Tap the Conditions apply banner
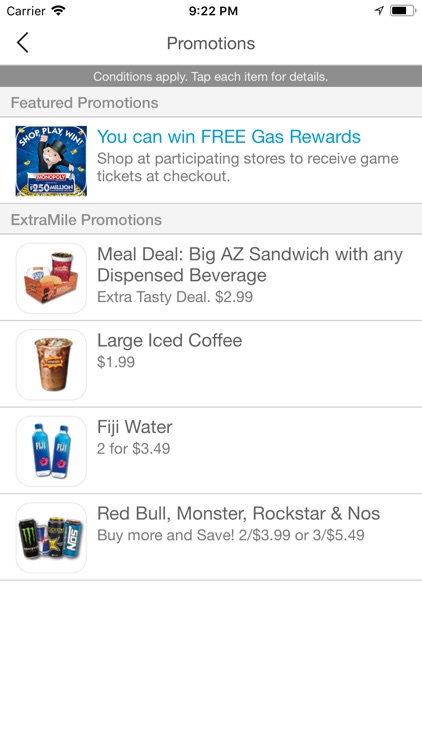Image resolution: width=422 pixels, height=750 pixels. [x=211, y=77]
